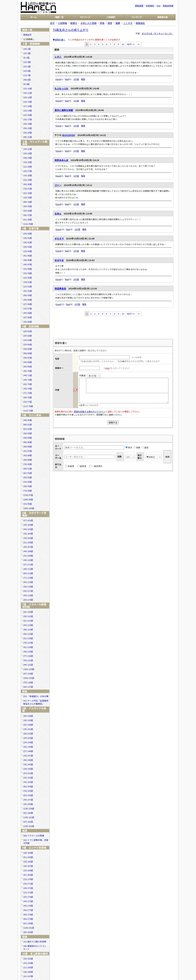The image size is (196, 980).
Task: Open (2) 話数無し in the sidebar
Action: [29, 39]
